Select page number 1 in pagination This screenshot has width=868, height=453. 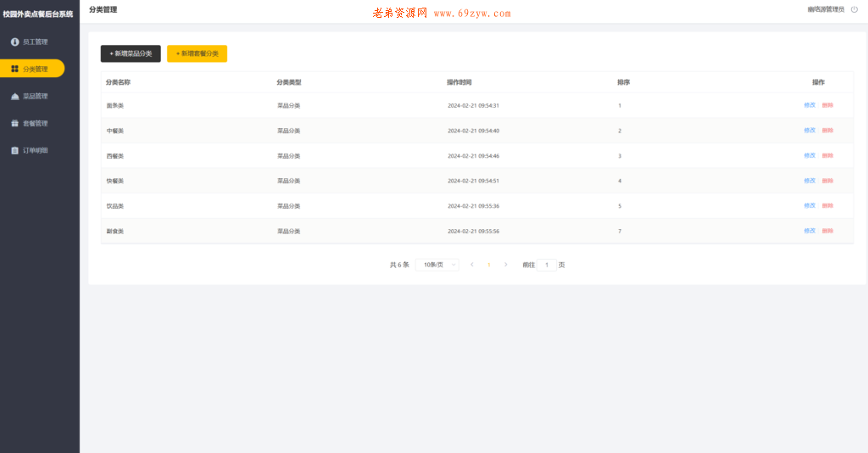tap(489, 265)
